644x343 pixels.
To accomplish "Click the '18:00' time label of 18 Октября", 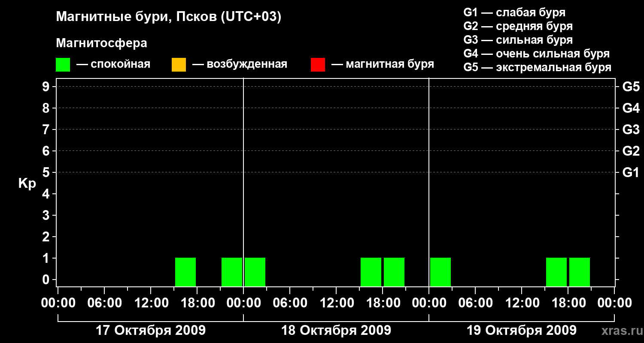I will click(383, 303).
